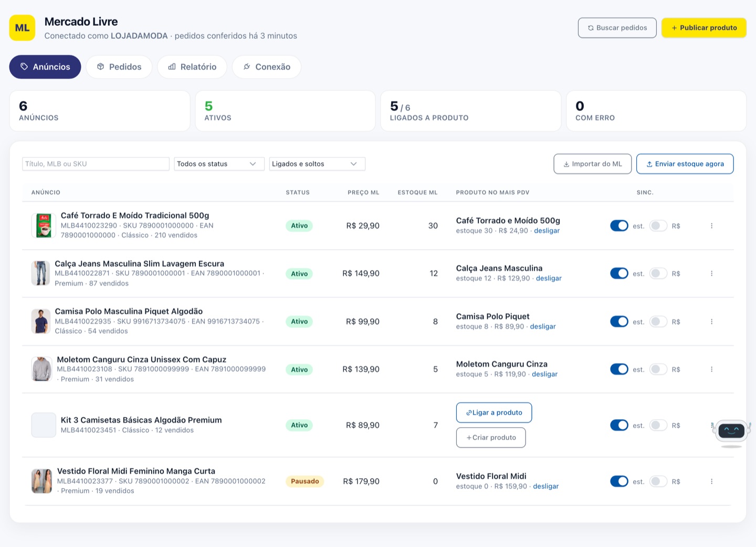
Task: Enable price sync for Vestido Floral
Action: point(658,481)
